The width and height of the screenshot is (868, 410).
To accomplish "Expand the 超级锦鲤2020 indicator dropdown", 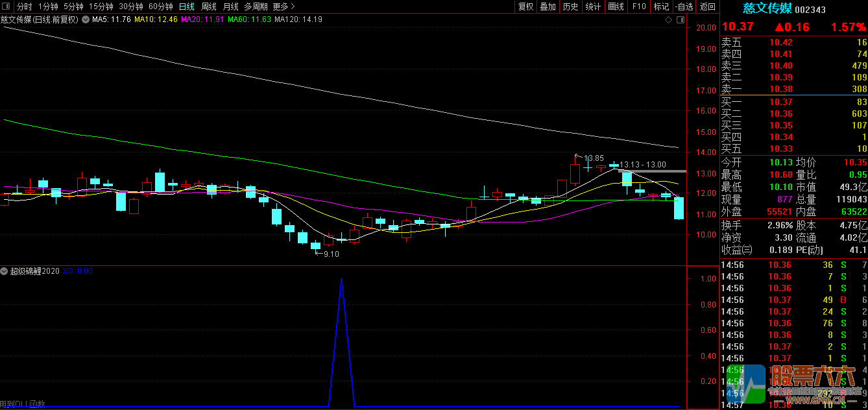I will [x=5, y=271].
